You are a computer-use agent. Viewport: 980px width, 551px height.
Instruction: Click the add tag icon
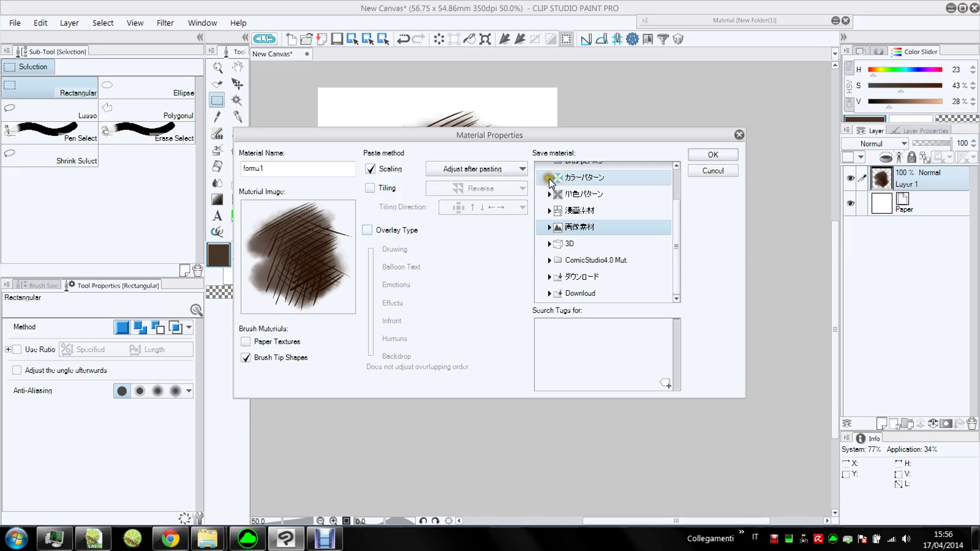pos(666,383)
